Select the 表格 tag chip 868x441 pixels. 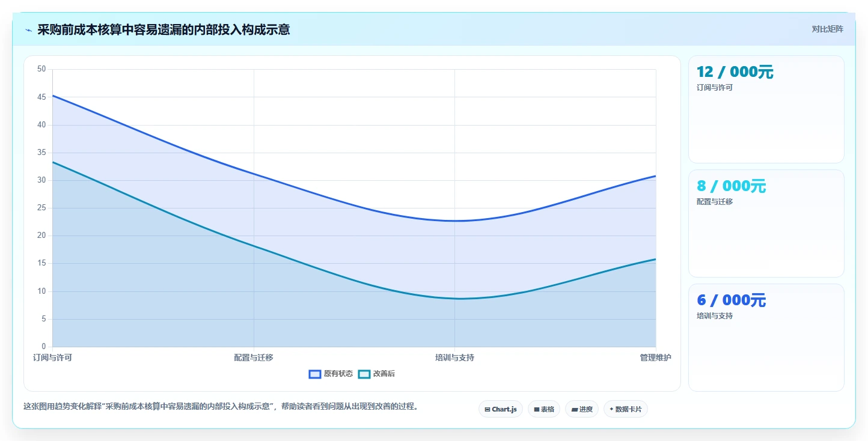coord(544,409)
